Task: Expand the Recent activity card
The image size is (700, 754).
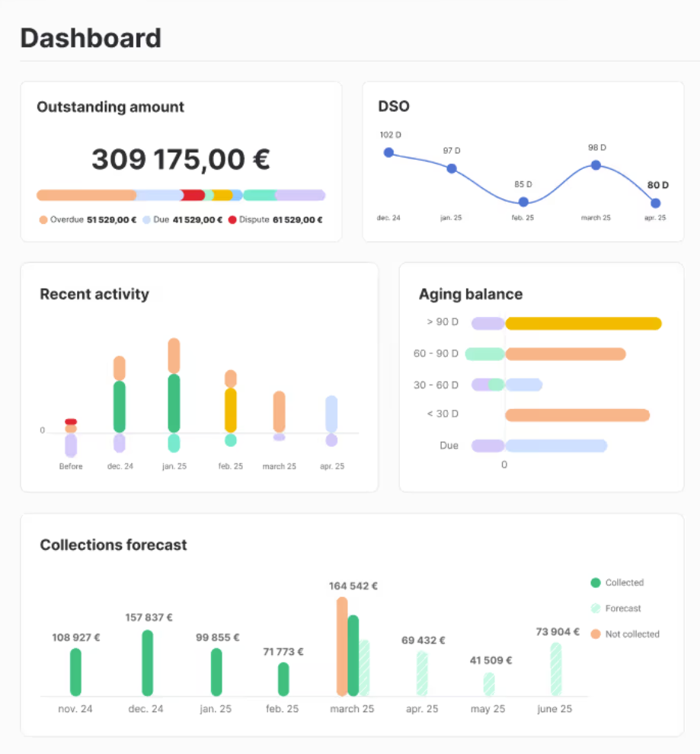Action: [x=94, y=294]
